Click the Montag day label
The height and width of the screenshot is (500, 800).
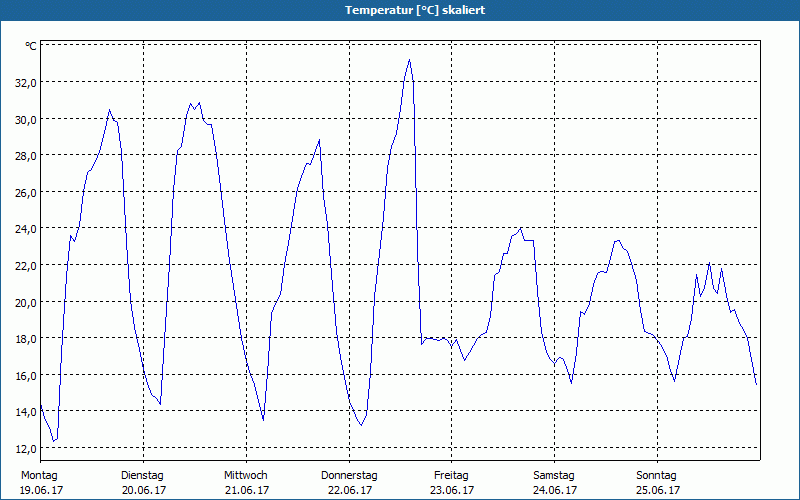click(39, 476)
